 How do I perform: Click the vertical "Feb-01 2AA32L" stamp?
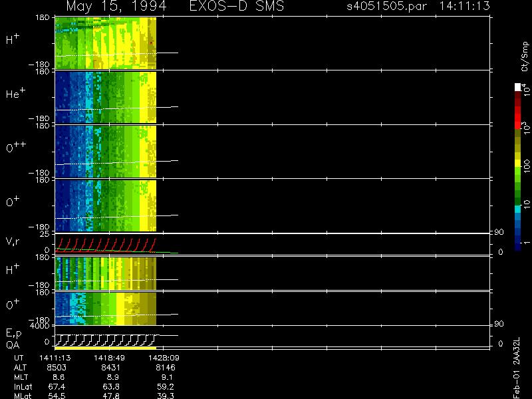point(517,368)
